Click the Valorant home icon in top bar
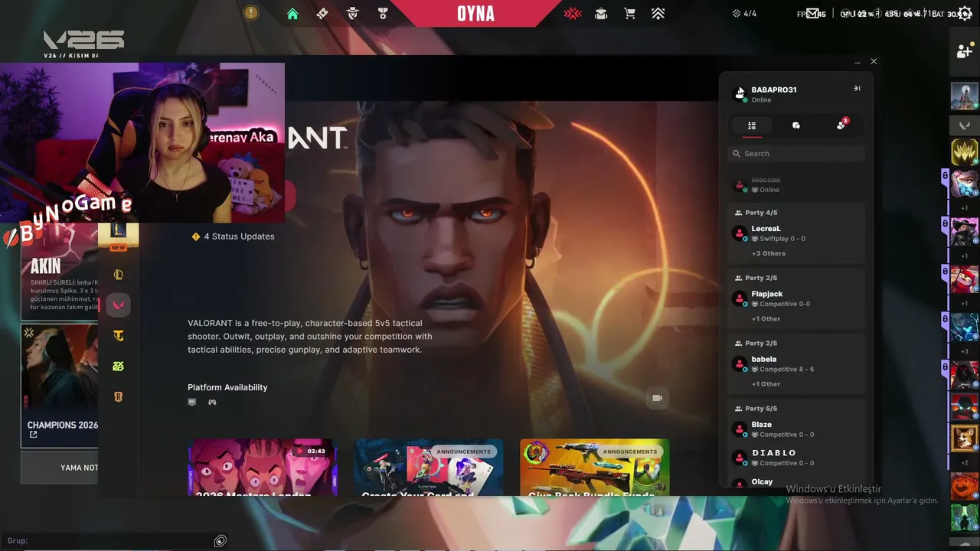The width and height of the screenshot is (980, 551). (292, 13)
